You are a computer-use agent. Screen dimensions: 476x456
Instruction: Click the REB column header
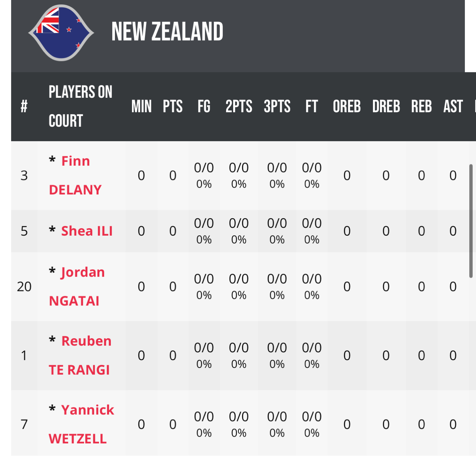point(421,107)
